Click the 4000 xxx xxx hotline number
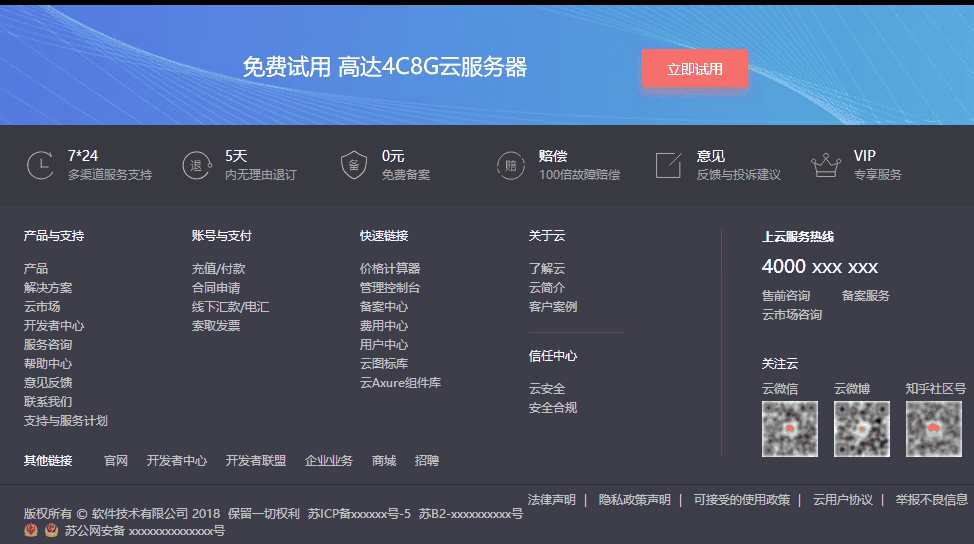The image size is (974, 544). (x=820, y=266)
